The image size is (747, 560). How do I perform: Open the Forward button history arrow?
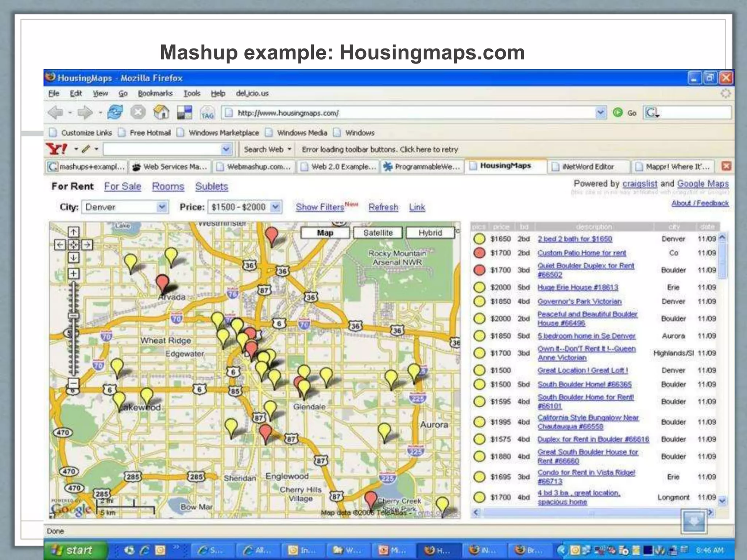pos(100,113)
